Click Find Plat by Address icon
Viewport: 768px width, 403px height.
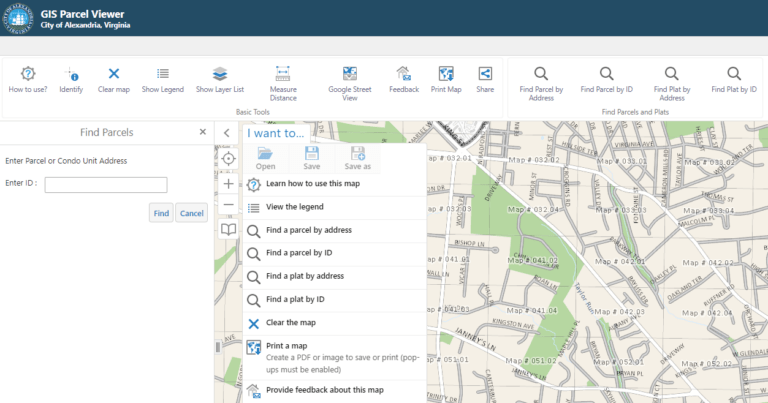671,74
